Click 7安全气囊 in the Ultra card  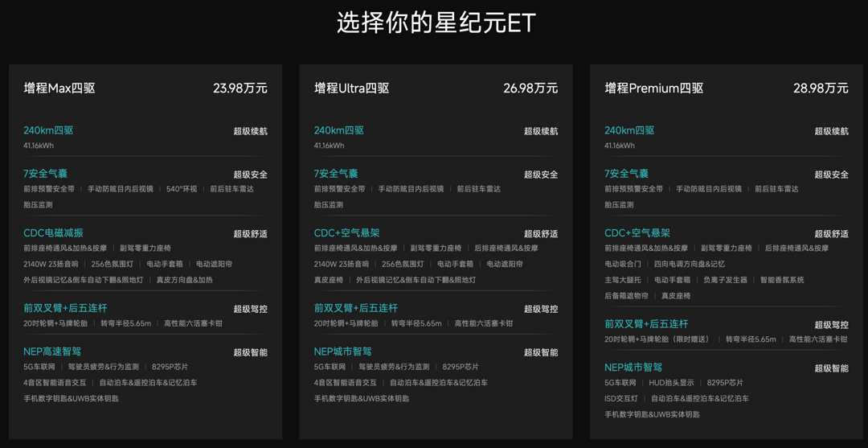coord(336,174)
